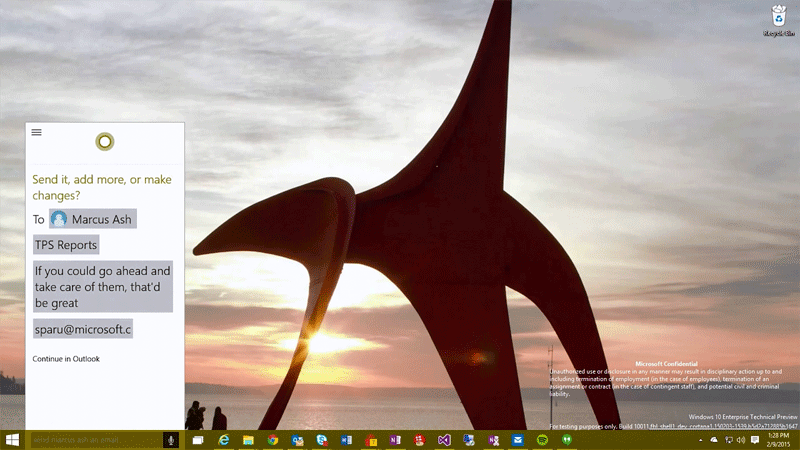Launch Word from the taskbar
Image resolution: width=800 pixels, height=450 pixels.
[x=346, y=440]
